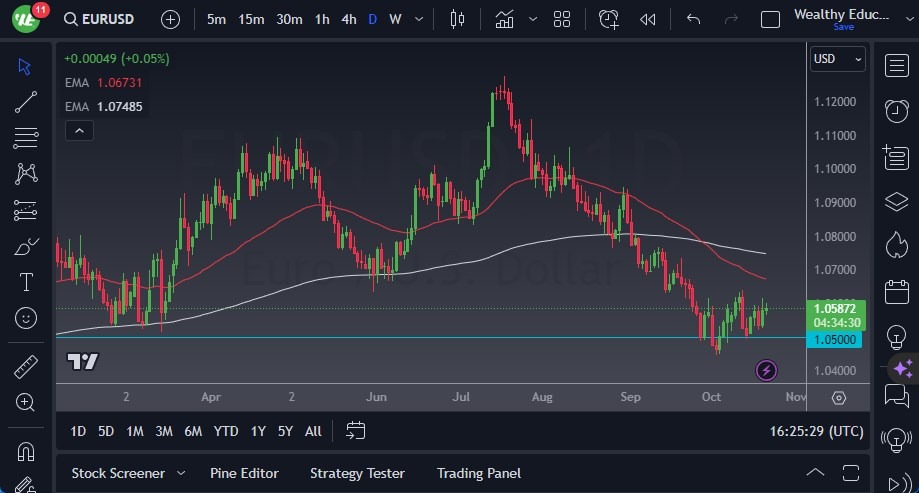Image resolution: width=919 pixels, height=493 pixels.
Task: Expand the Stock Screener dropdown arrow
Action: (181, 473)
